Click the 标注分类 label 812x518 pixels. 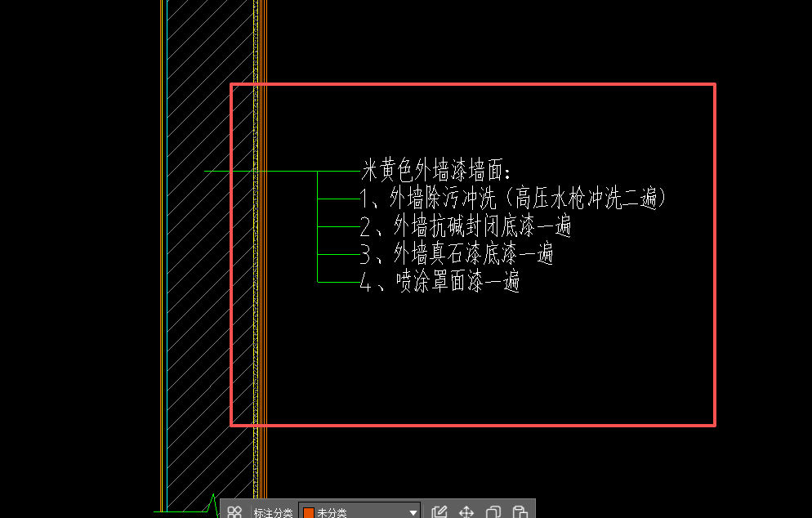click(273, 513)
